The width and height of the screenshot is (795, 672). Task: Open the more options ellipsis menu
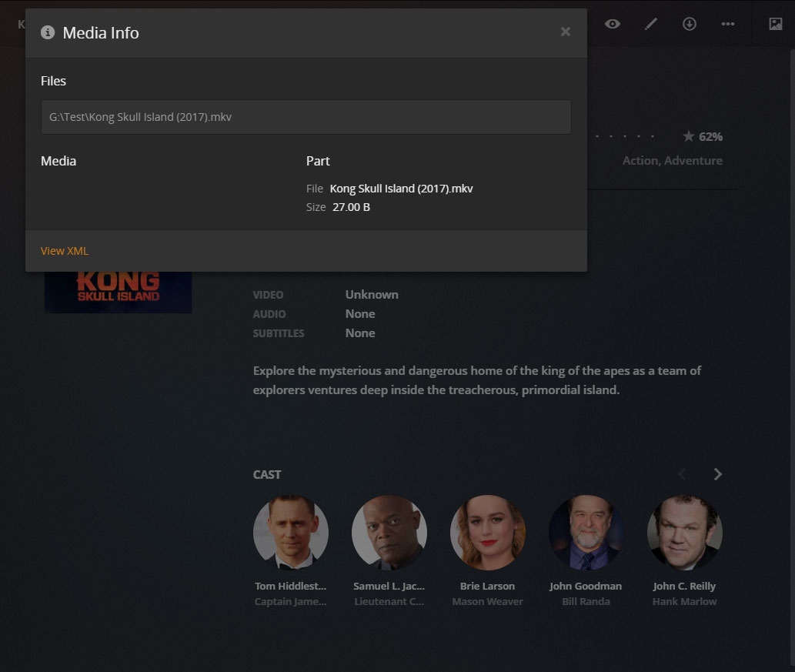pyautogui.click(x=727, y=24)
